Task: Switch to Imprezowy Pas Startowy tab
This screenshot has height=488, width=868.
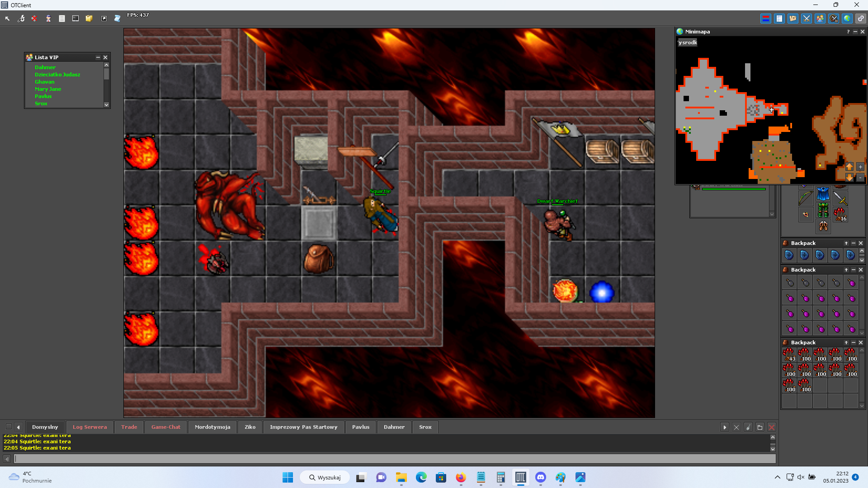Action: 303,427
